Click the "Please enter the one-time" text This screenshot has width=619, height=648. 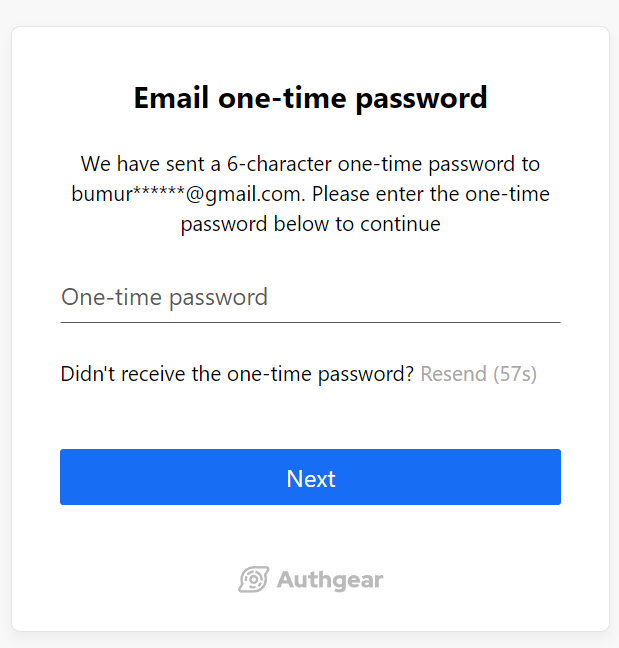[x=431, y=194]
